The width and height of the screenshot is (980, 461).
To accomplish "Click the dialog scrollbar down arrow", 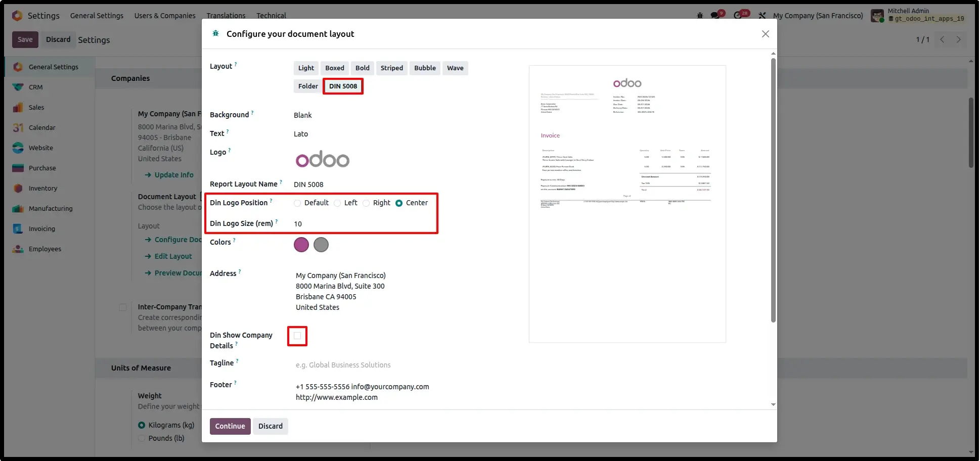I will click(773, 405).
